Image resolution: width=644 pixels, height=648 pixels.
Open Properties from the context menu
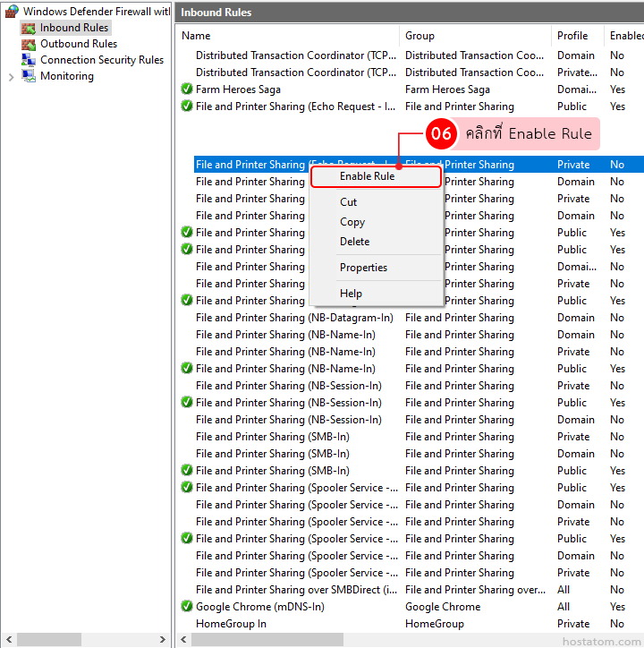point(363,268)
